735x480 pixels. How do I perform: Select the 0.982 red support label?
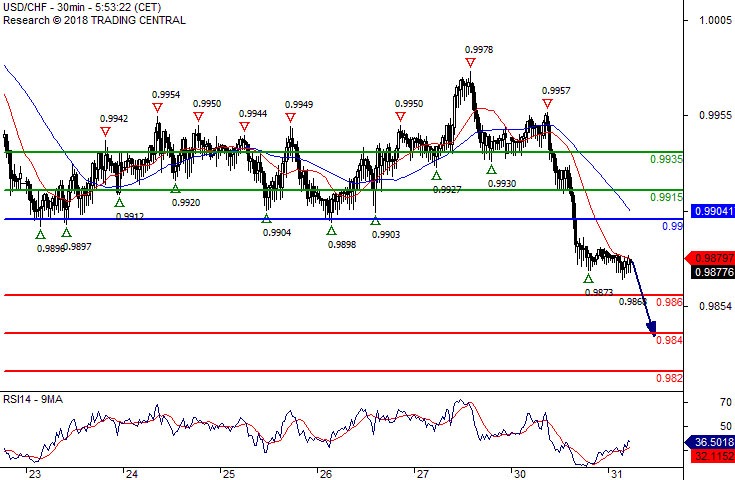pos(669,378)
